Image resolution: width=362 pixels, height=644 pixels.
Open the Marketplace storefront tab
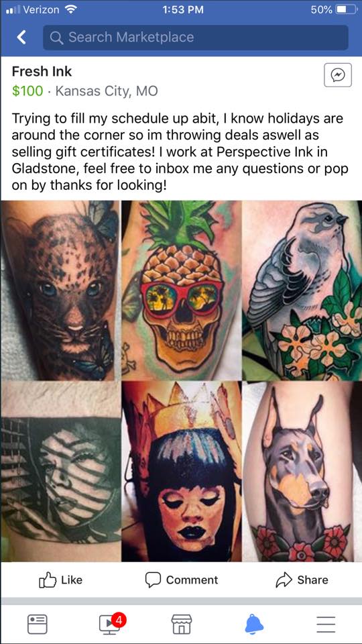182,624
